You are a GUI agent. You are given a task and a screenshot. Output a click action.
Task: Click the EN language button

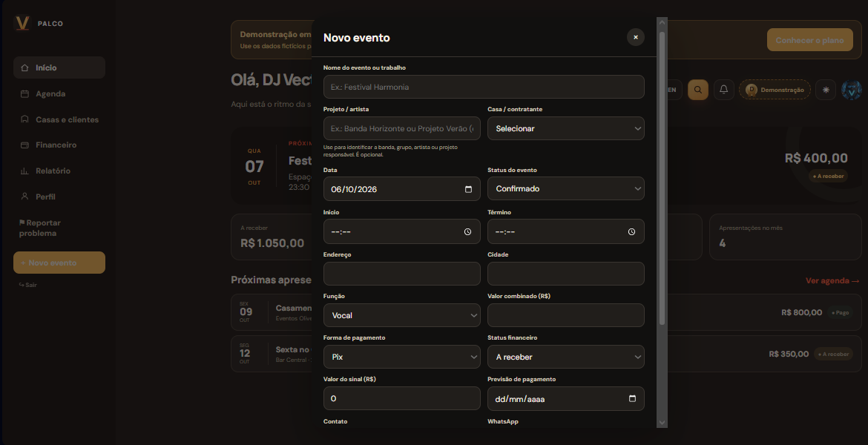point(672,90)
